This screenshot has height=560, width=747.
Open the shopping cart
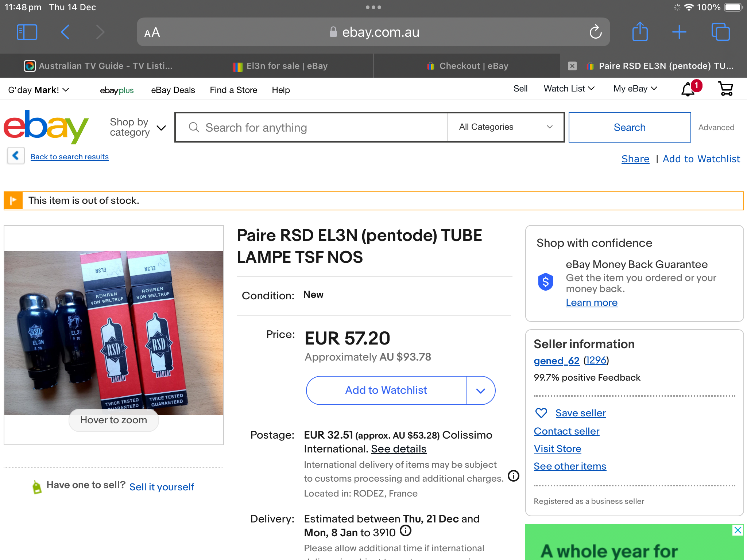click(725, 89)
